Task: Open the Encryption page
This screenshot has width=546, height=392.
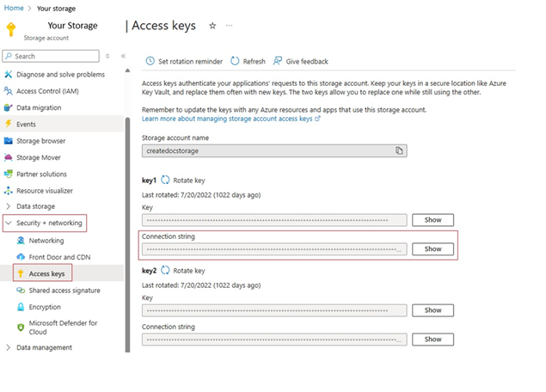Action: 45,307
